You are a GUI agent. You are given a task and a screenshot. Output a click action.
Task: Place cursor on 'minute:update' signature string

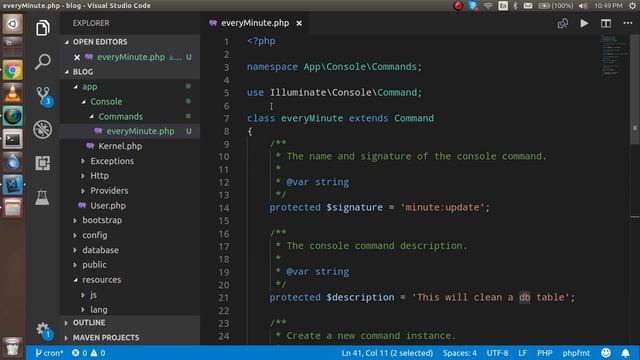pyautogui.click(x=442, y=207)
